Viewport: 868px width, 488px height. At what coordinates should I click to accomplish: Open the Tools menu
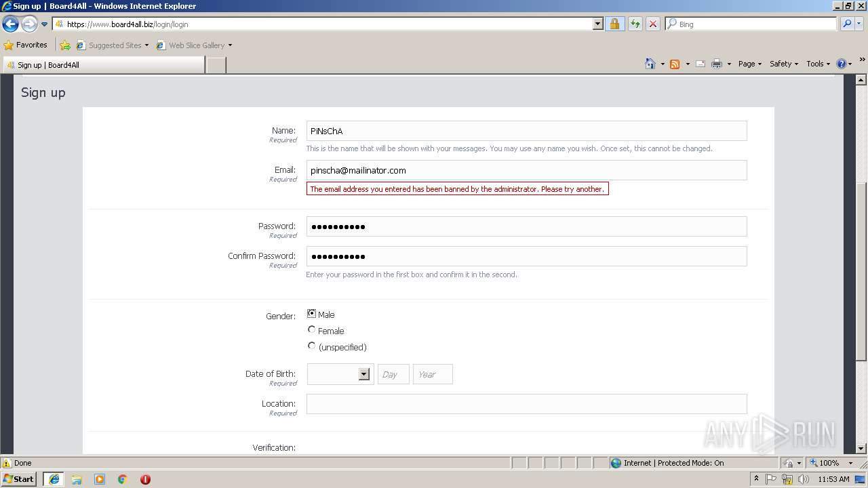pos(818,64)
